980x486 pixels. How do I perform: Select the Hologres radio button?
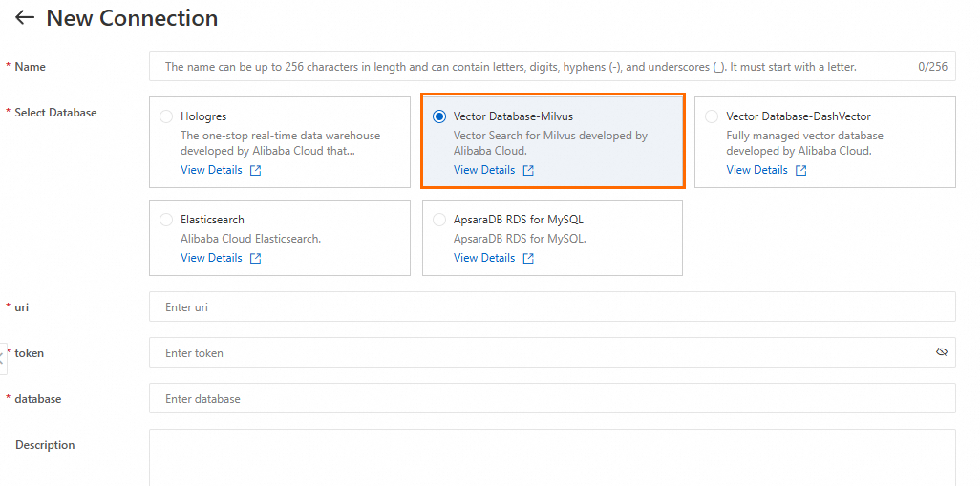166,116
